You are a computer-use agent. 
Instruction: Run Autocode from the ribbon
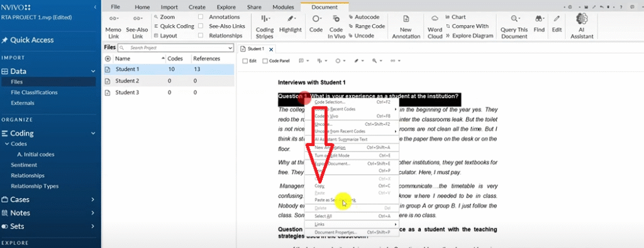364,17
